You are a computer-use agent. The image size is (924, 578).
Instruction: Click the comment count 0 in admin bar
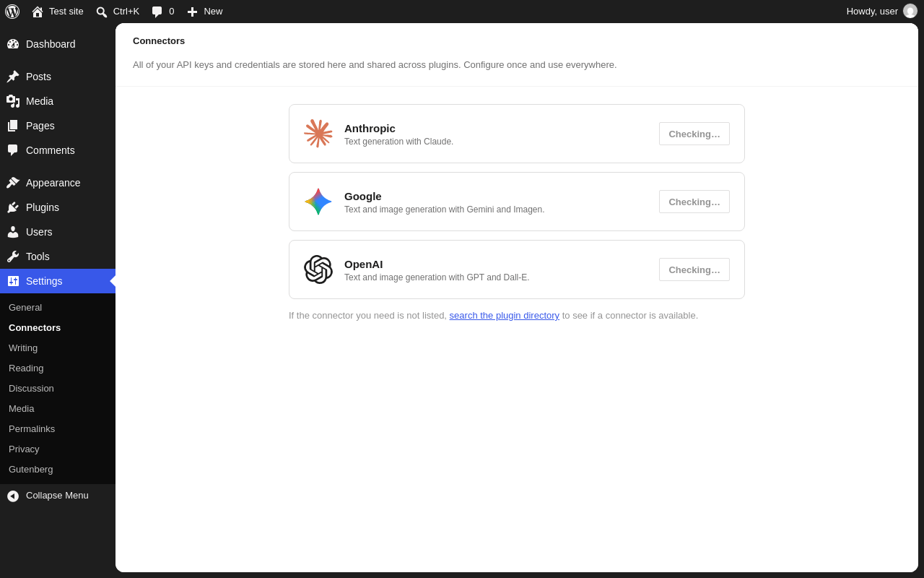(172, 12)
